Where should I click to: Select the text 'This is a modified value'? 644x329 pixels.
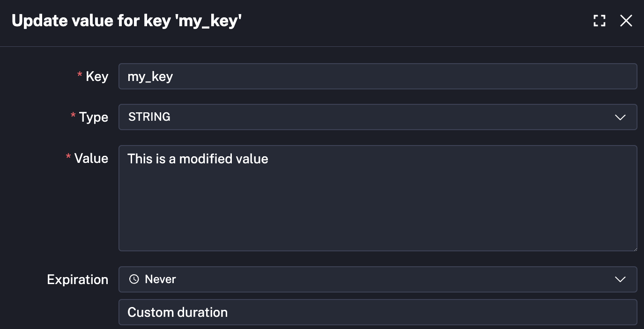pyautogui.click(x=198, y=159)
